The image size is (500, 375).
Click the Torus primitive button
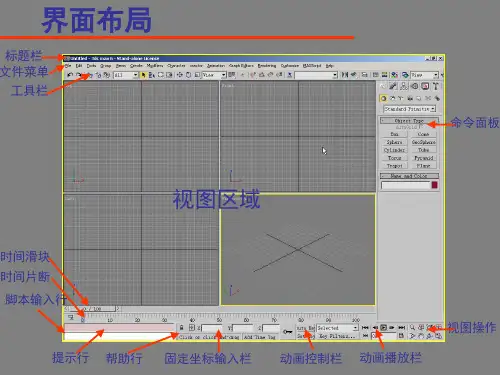tap(394, 158)
